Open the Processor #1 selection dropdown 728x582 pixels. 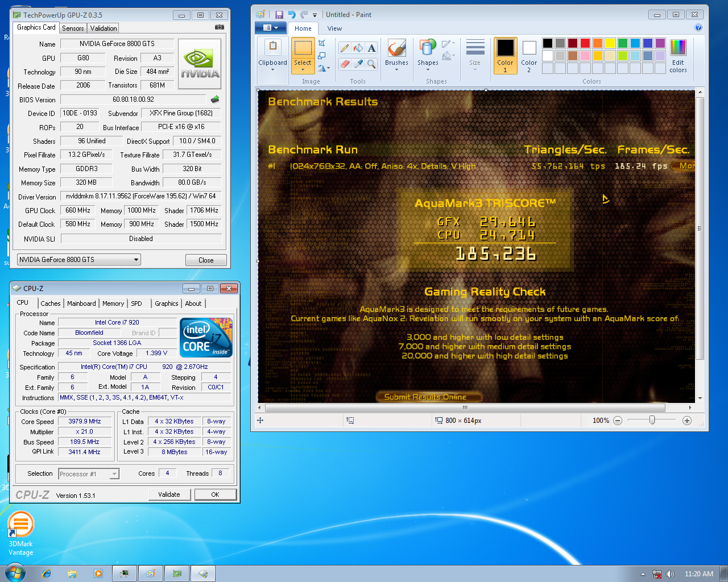[88, 473]
